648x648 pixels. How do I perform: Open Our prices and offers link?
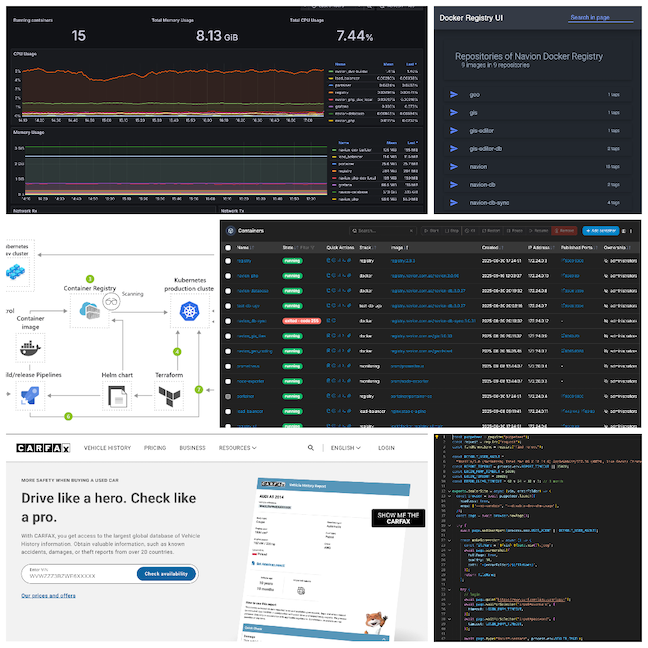click(48, 596)
